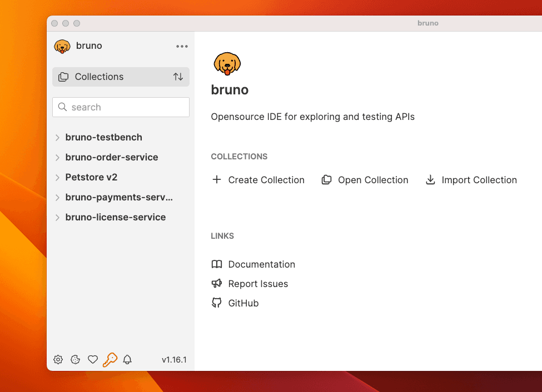The image size is (542, 392).
Task: Click the heart support icon
Action: (x=93, y=360)
